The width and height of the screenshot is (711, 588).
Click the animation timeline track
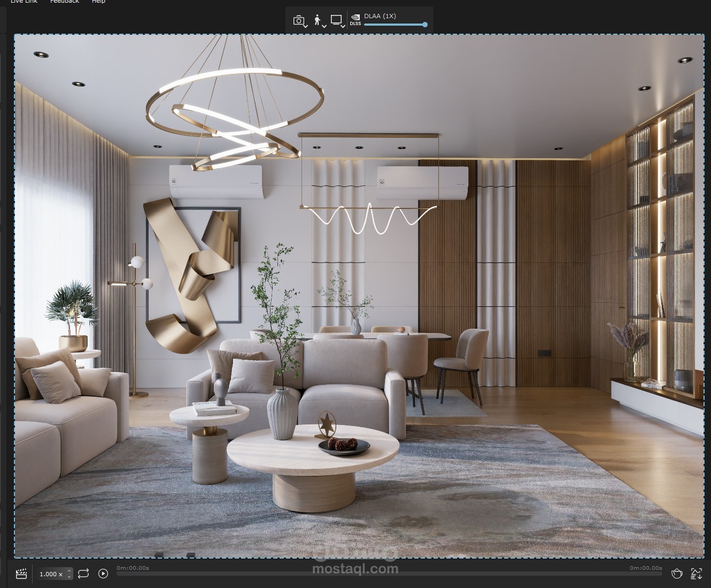pos(389,574)
